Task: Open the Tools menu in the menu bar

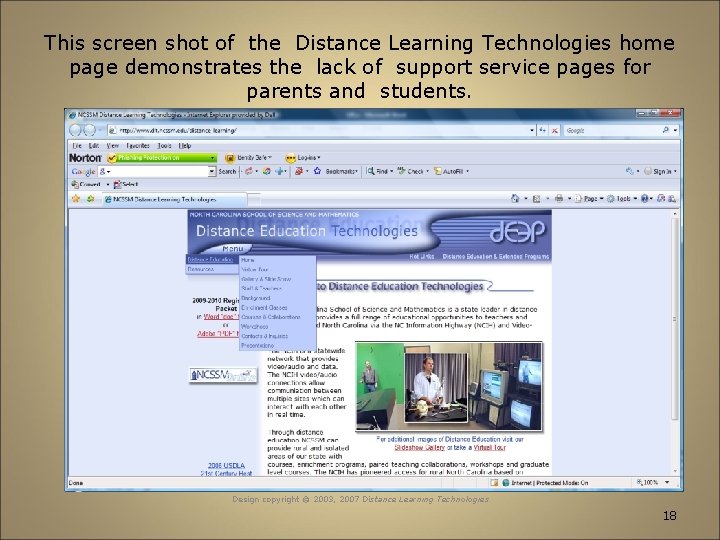Action: tap(164, 146)
